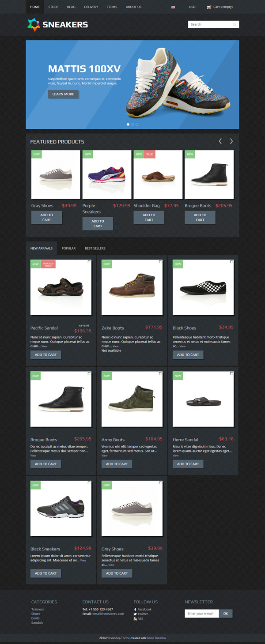This screenshot has width=265, height=644.
Task: Click the email@sneakers.com link
Action: tap(108, 614)
